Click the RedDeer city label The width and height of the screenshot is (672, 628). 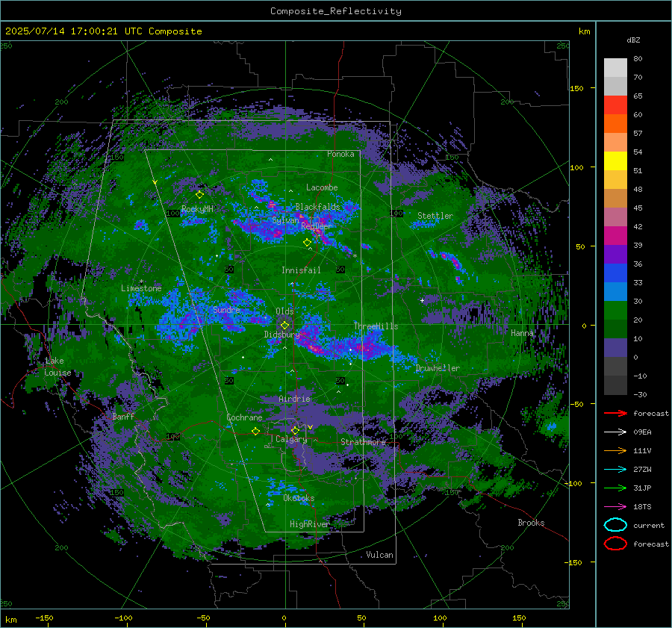point(317,226)
